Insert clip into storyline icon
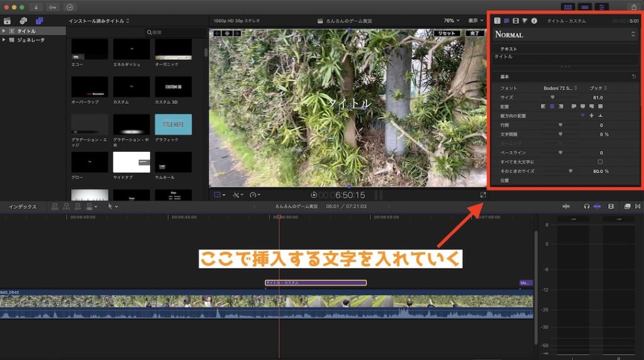Screen dimensions: 644x360 click(x=66, y=206)
